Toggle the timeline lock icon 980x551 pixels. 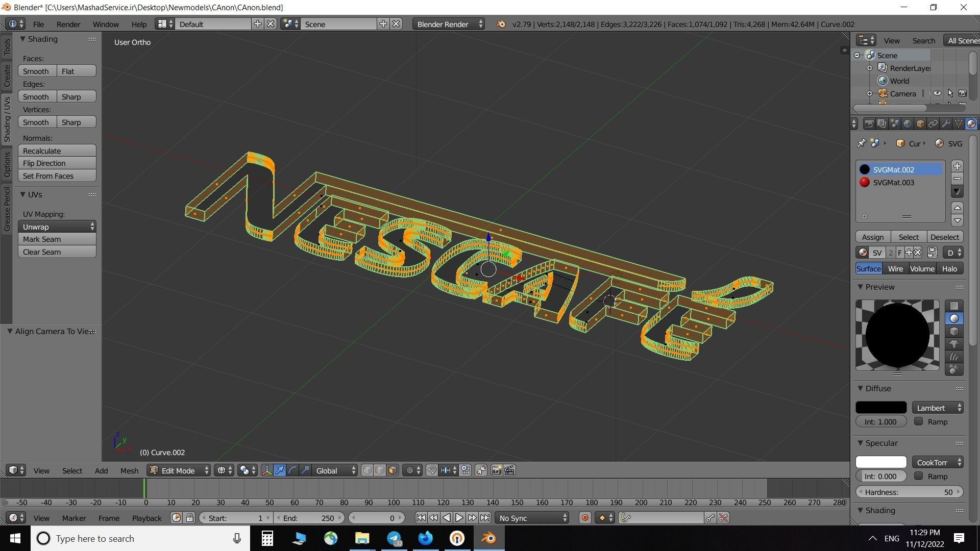(189, 518)
